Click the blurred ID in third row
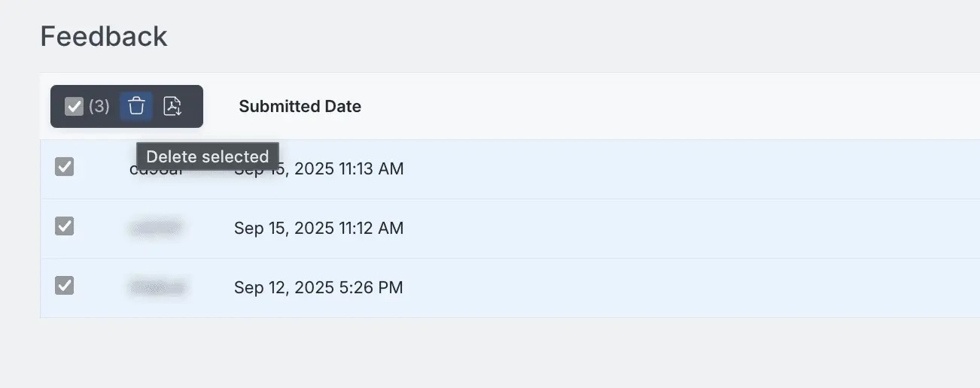This screenshot has width=980, height=388. [157, 286]
